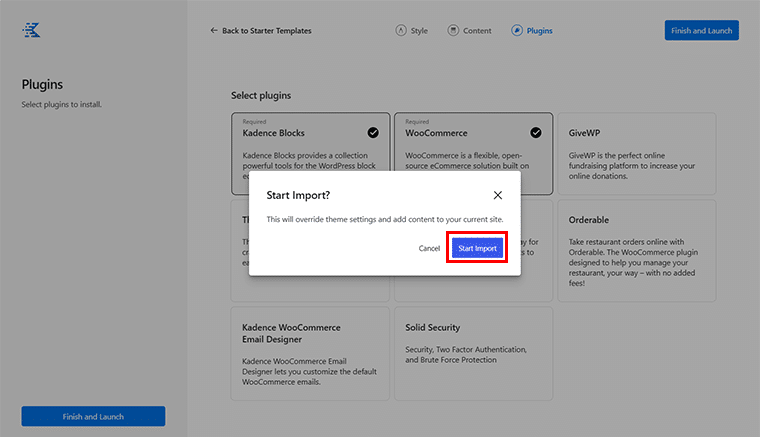Click the override theme settings warning text

[x=385, y=219]
